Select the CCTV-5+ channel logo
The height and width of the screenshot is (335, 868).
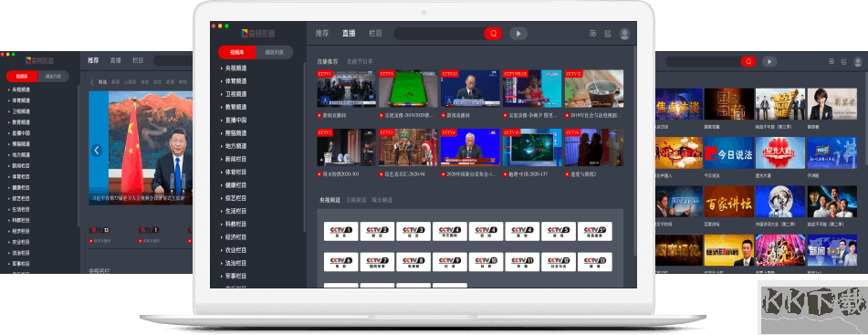point(594,232)
